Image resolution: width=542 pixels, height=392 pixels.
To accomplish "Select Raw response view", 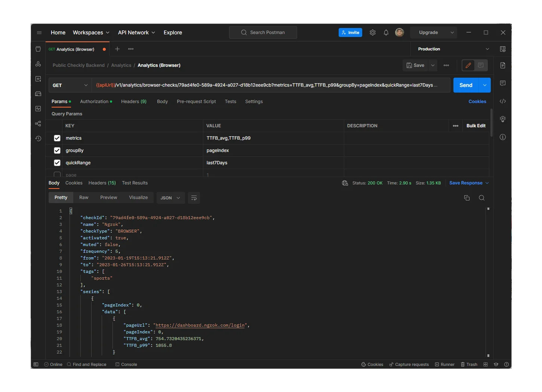I will (x=84, y=197).
